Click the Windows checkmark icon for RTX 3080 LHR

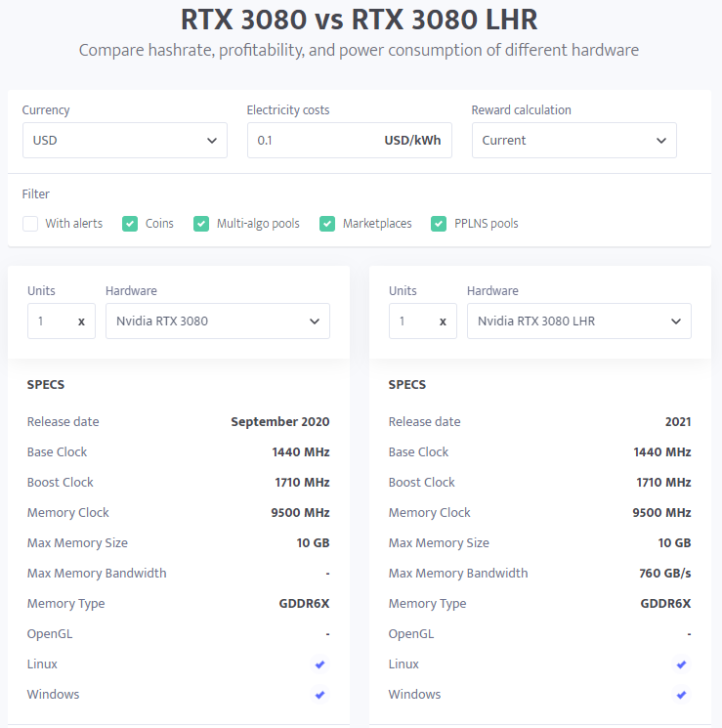pos(682,695)
